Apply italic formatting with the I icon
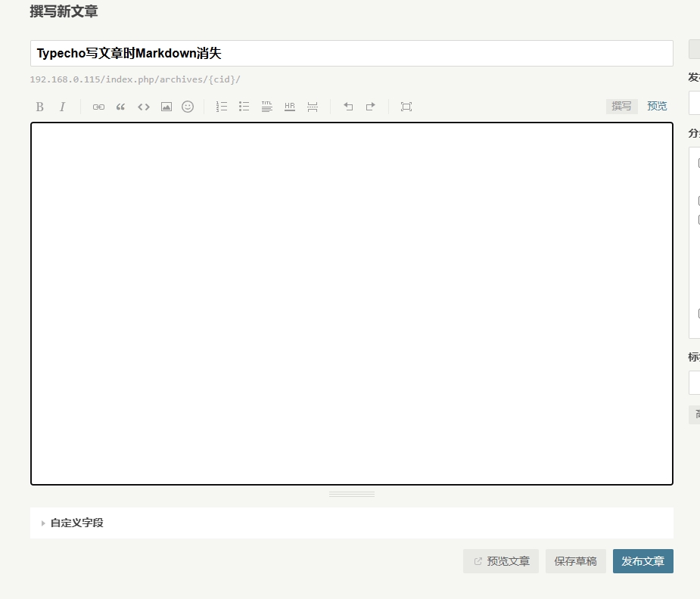This screenshot has height=599, width=700. coord(62,107)
